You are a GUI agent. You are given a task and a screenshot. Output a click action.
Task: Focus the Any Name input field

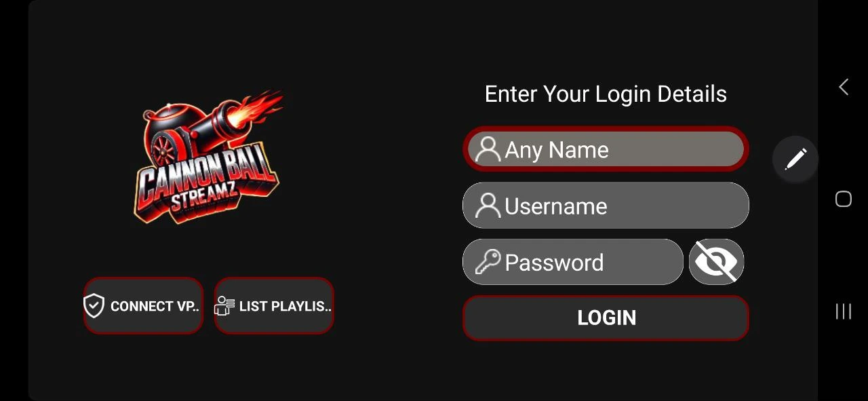pos(606,149)
